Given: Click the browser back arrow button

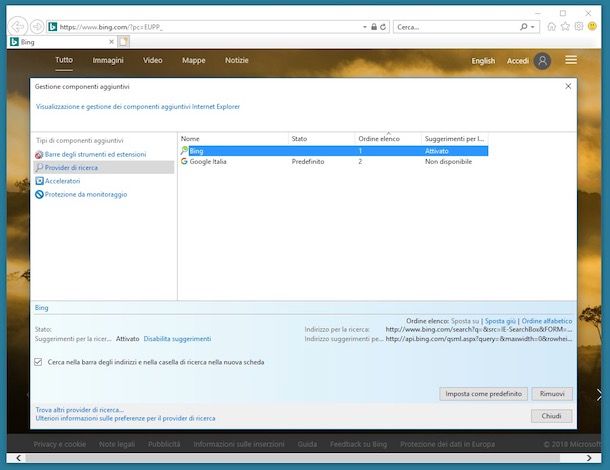Looking at the screenshot, I should 18,26.
